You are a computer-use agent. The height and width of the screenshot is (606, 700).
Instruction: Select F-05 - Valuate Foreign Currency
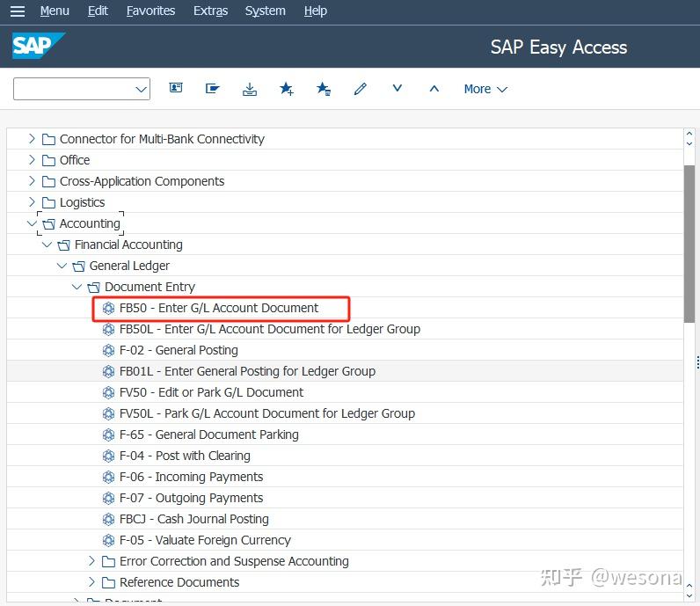pos(205,541)
